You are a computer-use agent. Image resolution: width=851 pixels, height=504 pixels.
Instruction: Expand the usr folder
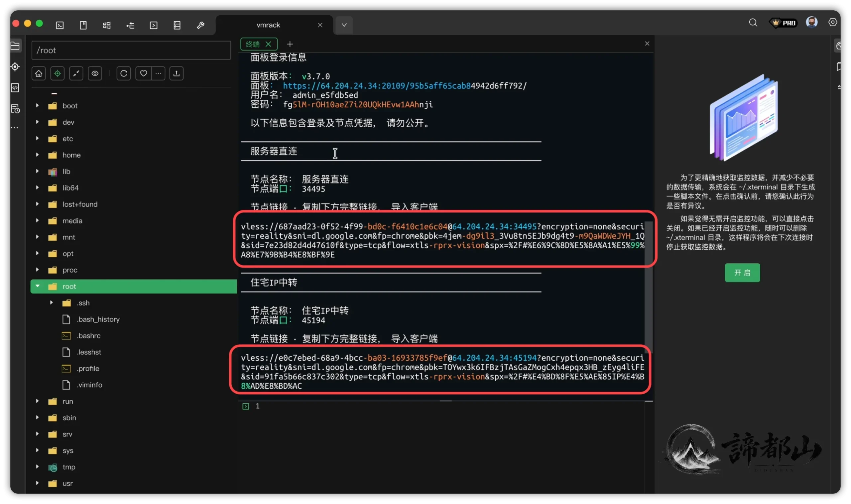[x=37, y=483]
